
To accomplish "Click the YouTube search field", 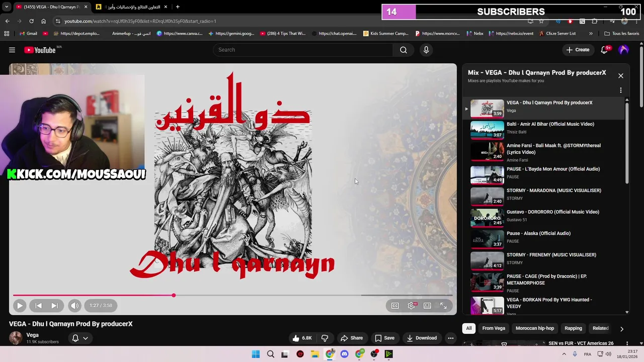I will click(303, 50).
